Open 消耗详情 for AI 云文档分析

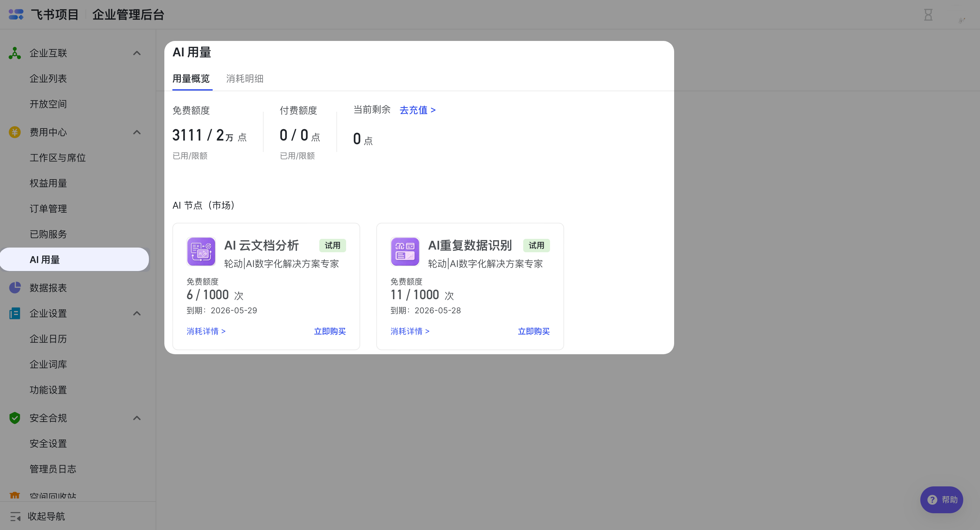206,331
